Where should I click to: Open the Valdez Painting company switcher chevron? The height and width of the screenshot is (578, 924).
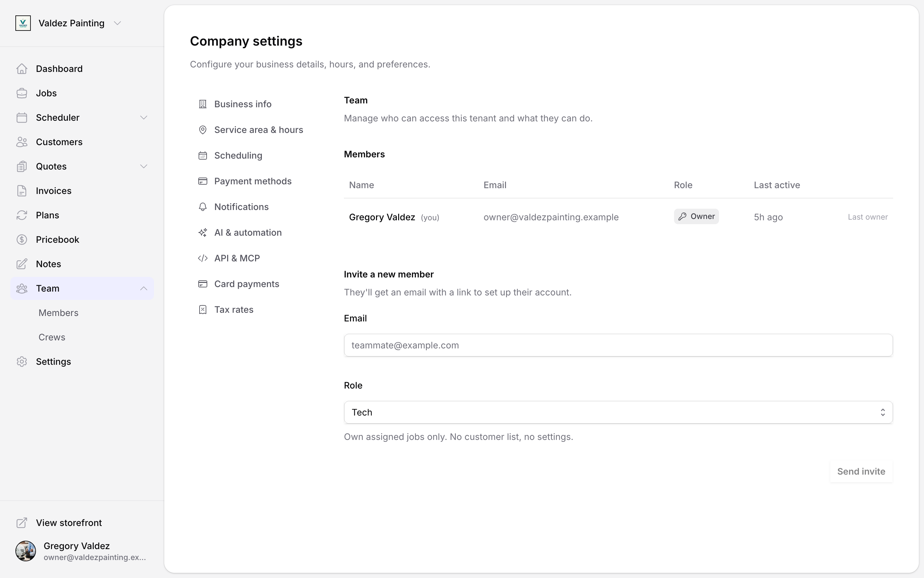(118, 23)
